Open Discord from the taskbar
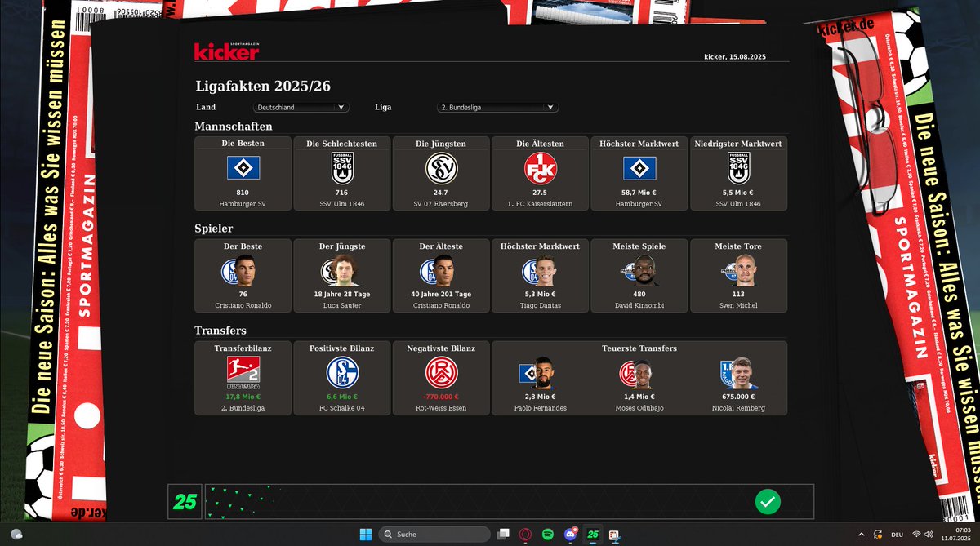The width and height of the screenshot is (980, 546). pos(571,534)
